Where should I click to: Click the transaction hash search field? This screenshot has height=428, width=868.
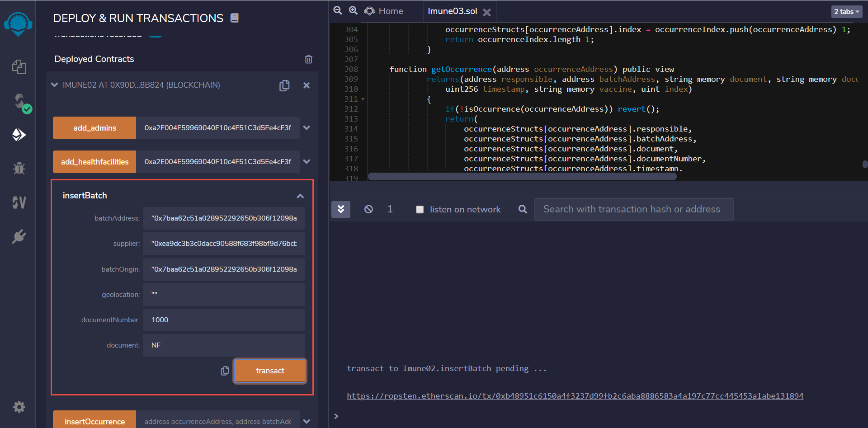tap(634, 209)
